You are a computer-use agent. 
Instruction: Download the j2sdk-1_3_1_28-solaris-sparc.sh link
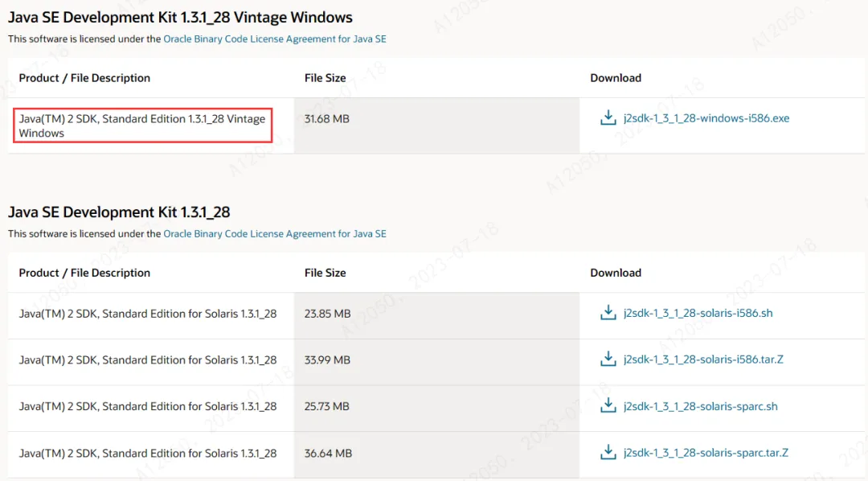(x=700, y=406)
